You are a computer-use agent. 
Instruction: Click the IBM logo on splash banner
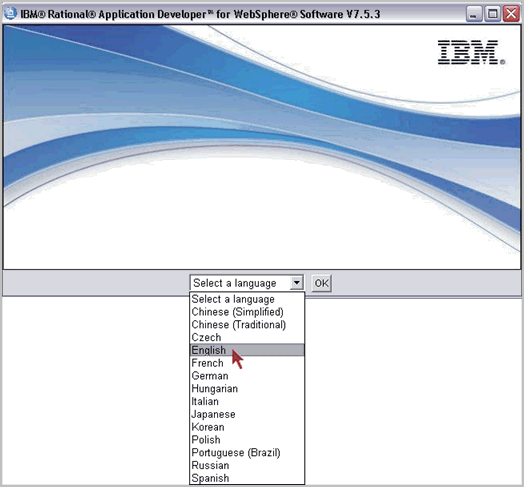coord(471,52)
